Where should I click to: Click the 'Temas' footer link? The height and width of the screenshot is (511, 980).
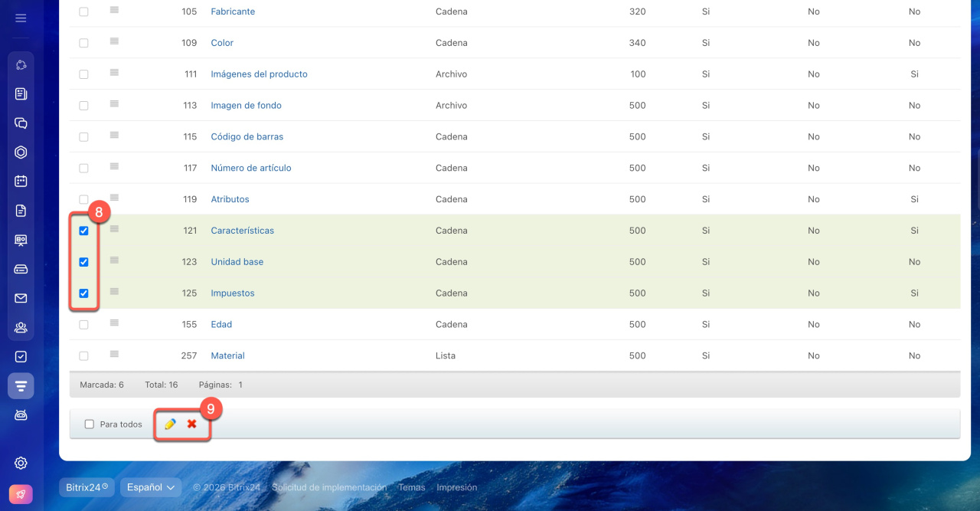pyautogui.click(x=411, y=487)
